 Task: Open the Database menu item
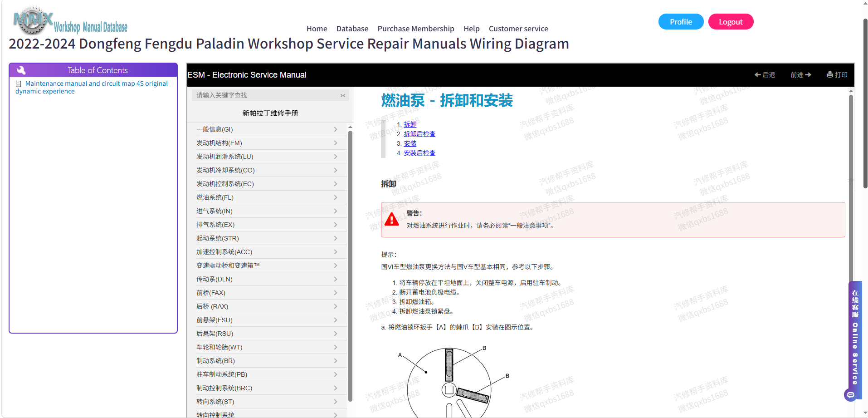click(x=352, y=29)
